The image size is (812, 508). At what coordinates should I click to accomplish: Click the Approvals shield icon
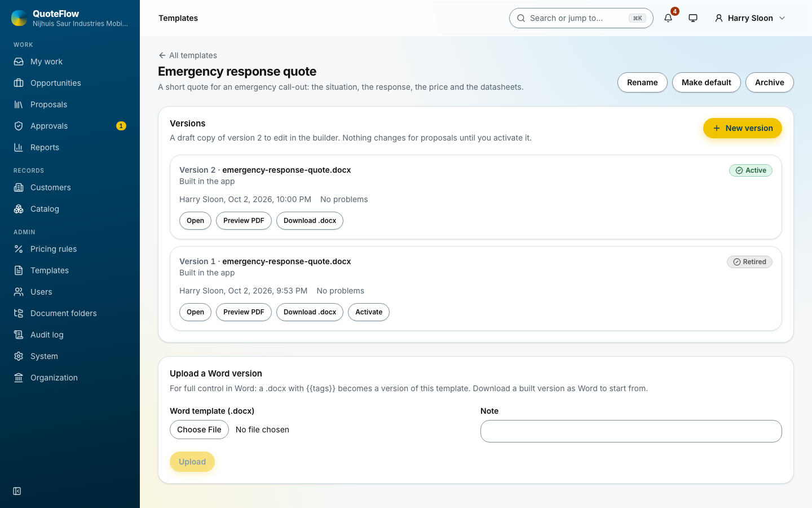(x=19, y=126)
